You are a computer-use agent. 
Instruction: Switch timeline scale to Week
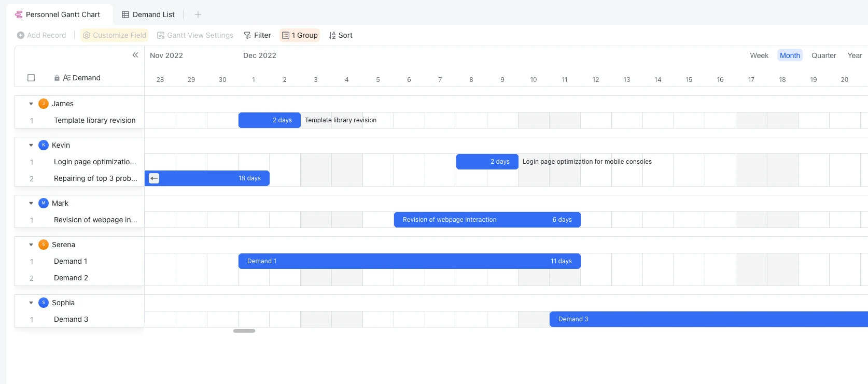(759, 55)
